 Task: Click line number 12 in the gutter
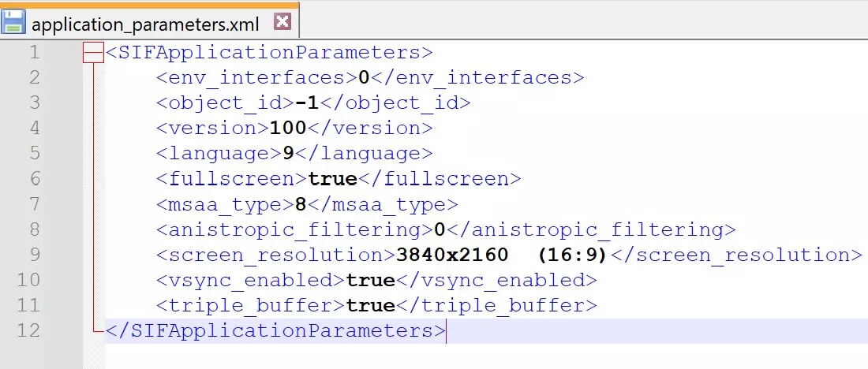click(28, 330)
